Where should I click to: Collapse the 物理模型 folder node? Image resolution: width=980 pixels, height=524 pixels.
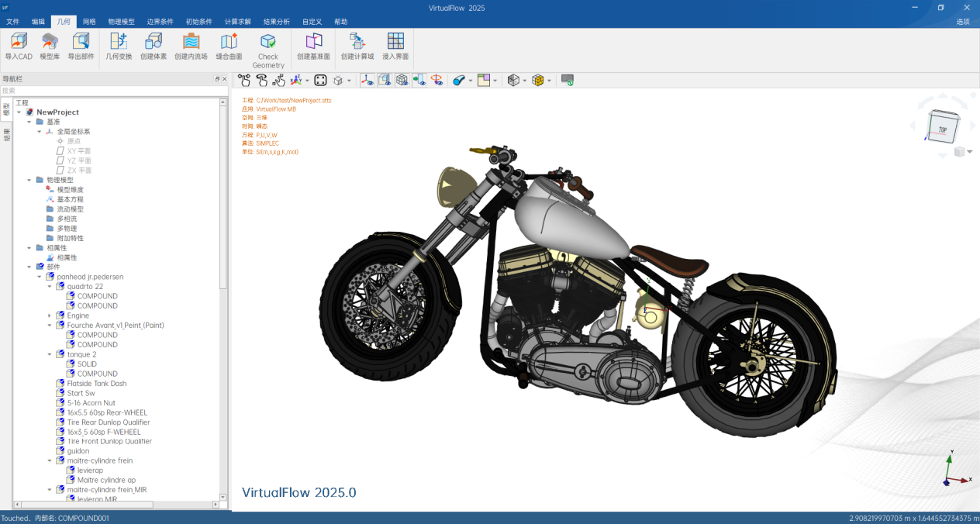[x=29, y=180]
